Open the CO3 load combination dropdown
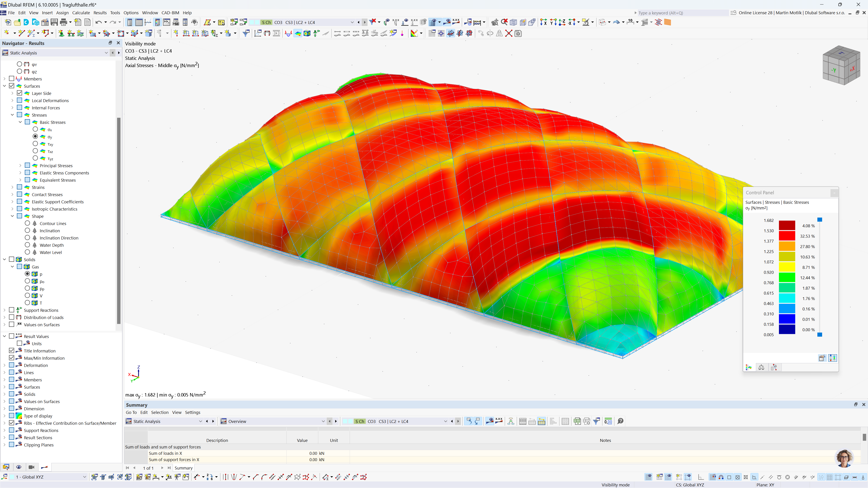Screen dimensions: 868x488 [352, 22]
